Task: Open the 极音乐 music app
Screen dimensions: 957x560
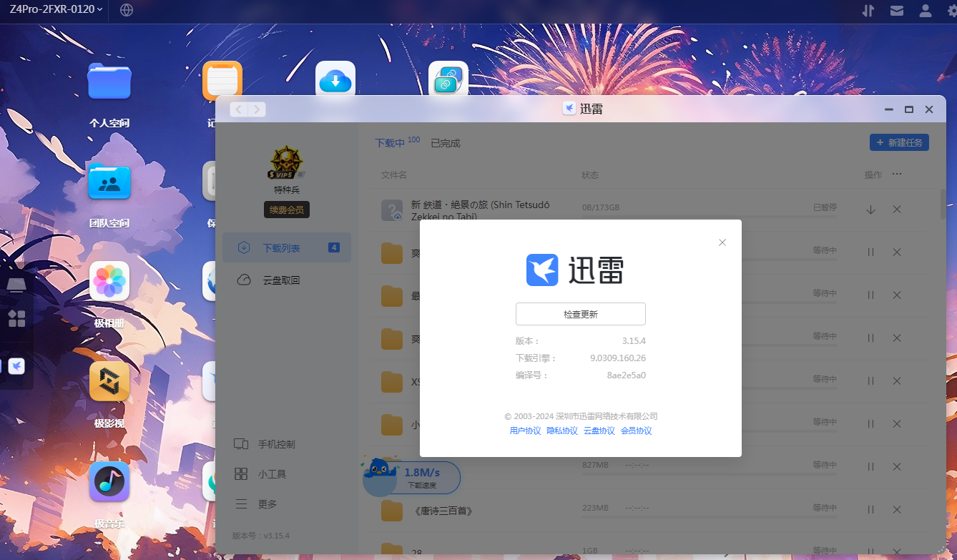Action: coord(109,481)
